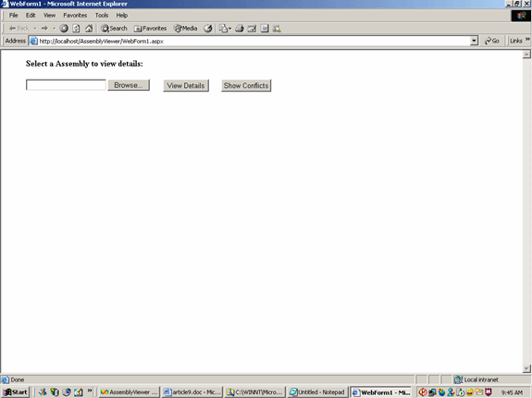
Task: Open the View menu
Action: pos(49,15)
